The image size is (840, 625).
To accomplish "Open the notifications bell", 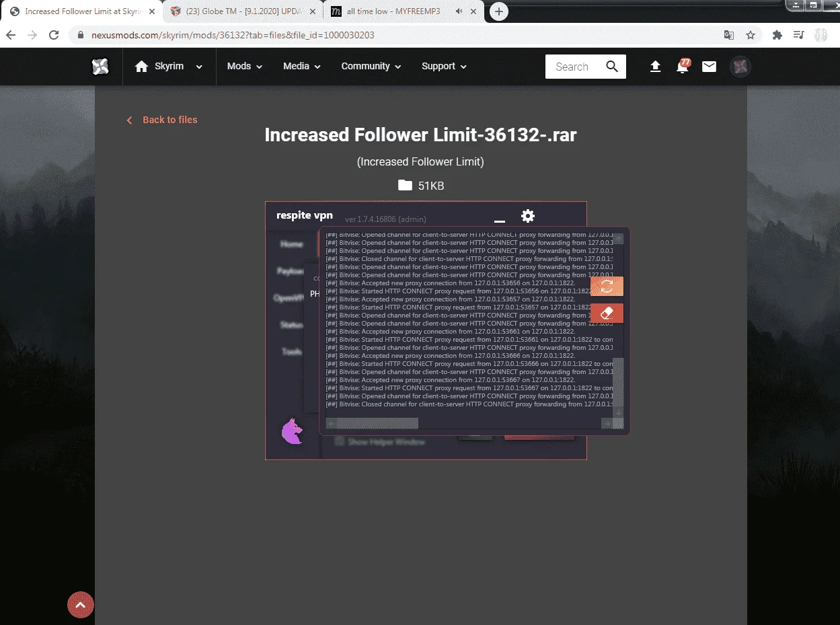I will pyautogui.click(x=683, y=66).
